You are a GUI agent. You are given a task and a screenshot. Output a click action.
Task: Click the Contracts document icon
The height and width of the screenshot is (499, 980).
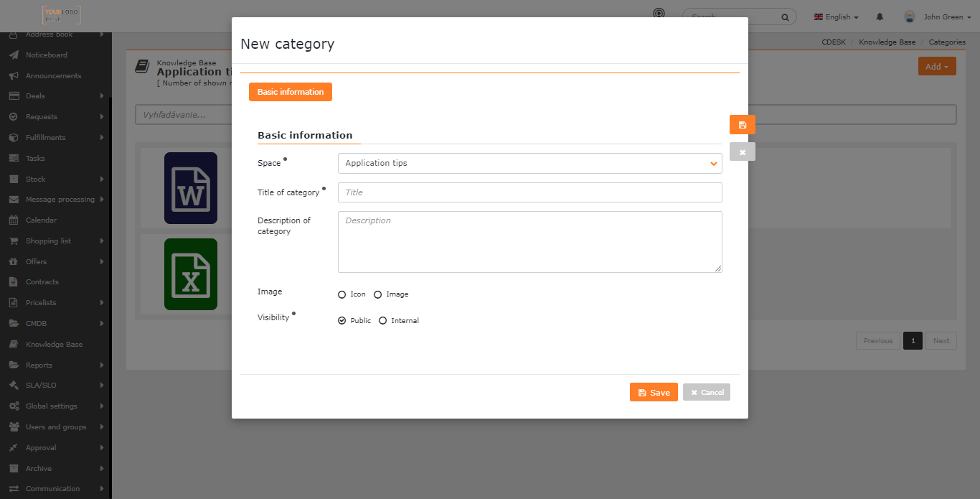pyautogui.click(x=13, y=281)
